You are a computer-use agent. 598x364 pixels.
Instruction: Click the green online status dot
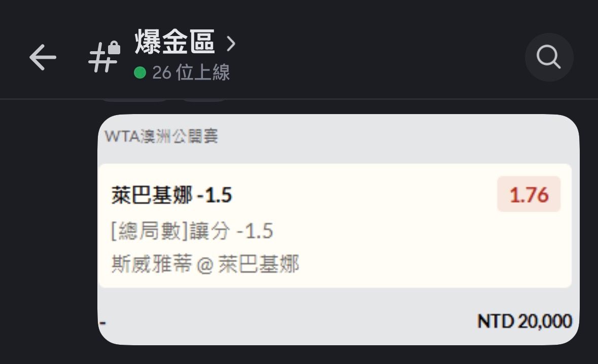[x=140, y=73]
